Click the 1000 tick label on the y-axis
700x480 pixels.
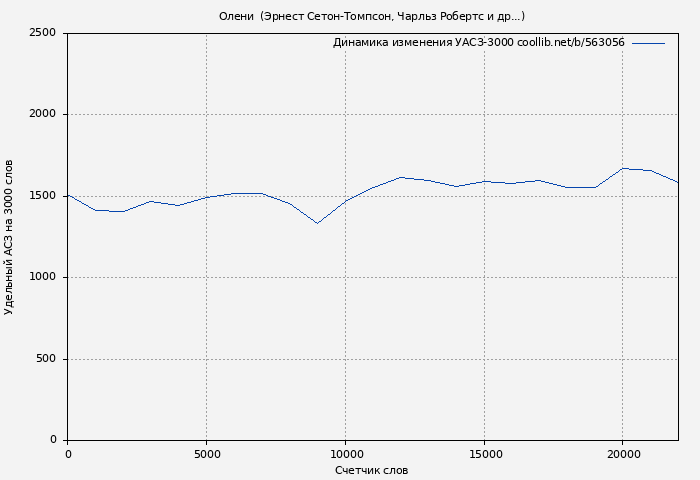click(42, 278)
